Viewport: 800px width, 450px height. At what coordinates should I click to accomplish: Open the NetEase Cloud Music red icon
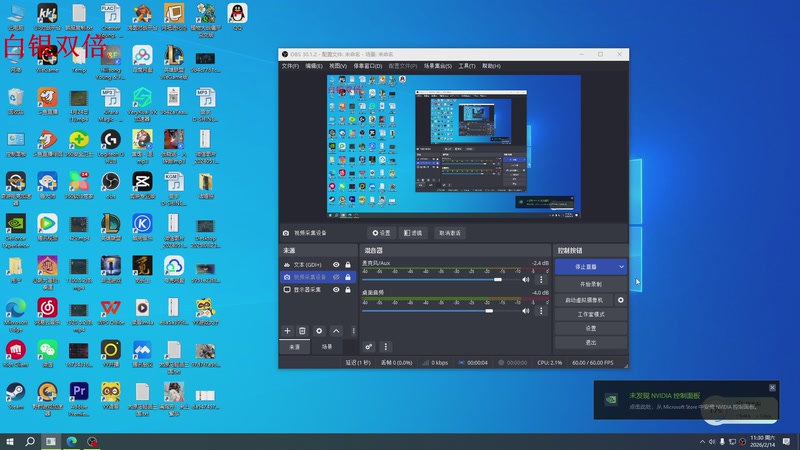tap(47, 312)
